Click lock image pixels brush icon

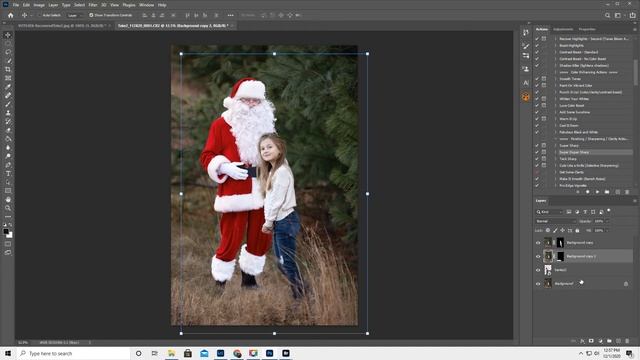(x=555, y=231)
